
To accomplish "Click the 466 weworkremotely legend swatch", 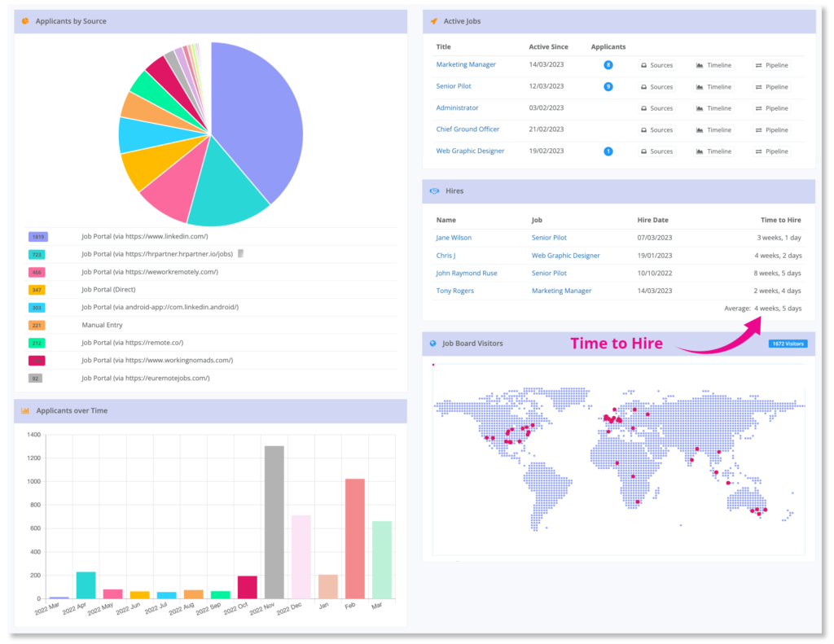I will click(x=37, y=272).
